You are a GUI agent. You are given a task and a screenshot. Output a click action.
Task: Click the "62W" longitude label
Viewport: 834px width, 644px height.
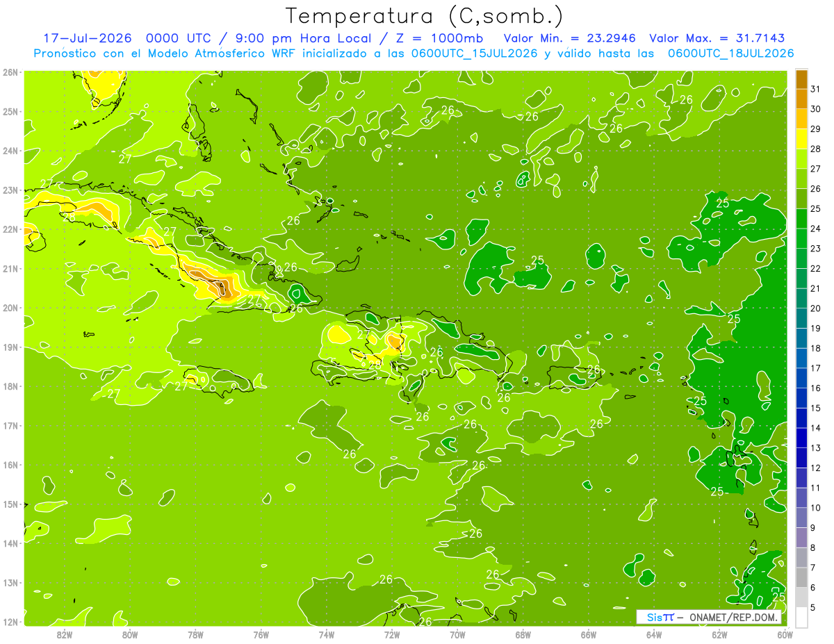click(719, 634)
